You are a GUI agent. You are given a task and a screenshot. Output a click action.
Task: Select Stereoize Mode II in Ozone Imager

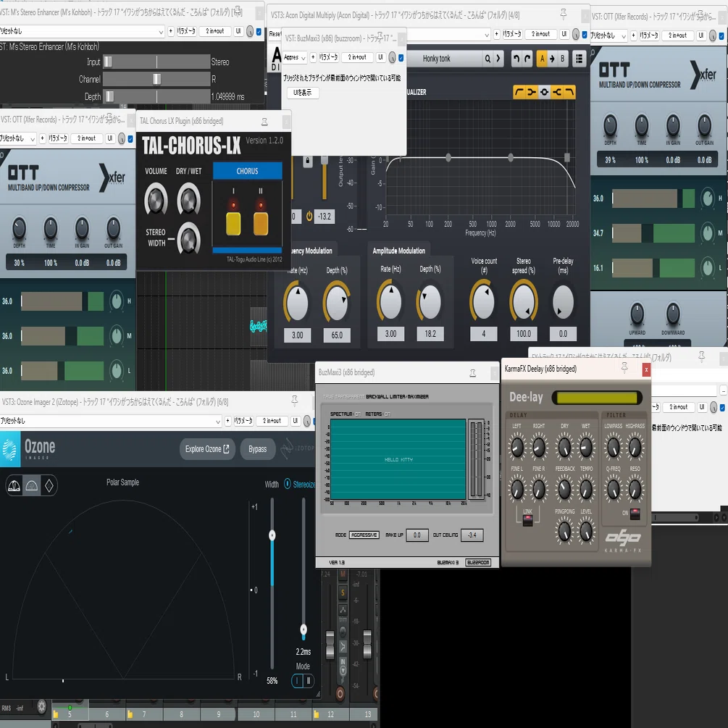[x=309, y=681]
